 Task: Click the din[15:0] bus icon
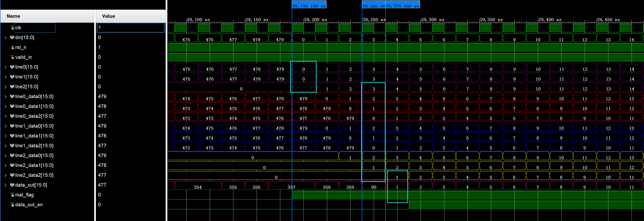[12, 37]
